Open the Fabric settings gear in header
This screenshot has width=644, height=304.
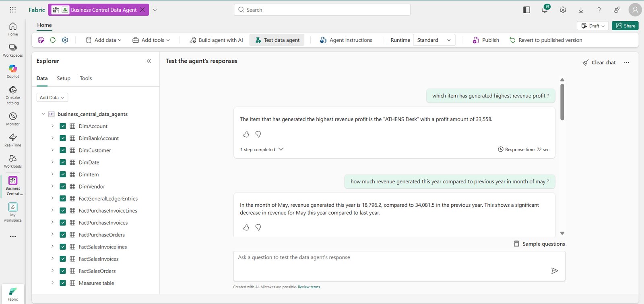563,10
